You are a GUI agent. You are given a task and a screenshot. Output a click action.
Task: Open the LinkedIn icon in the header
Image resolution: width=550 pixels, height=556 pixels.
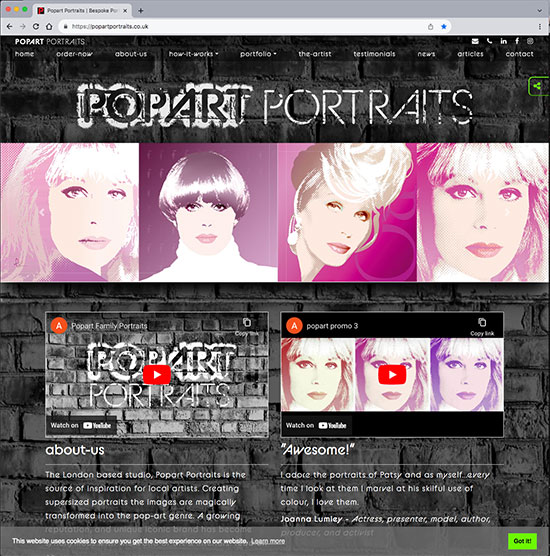[x=504, y=41]
